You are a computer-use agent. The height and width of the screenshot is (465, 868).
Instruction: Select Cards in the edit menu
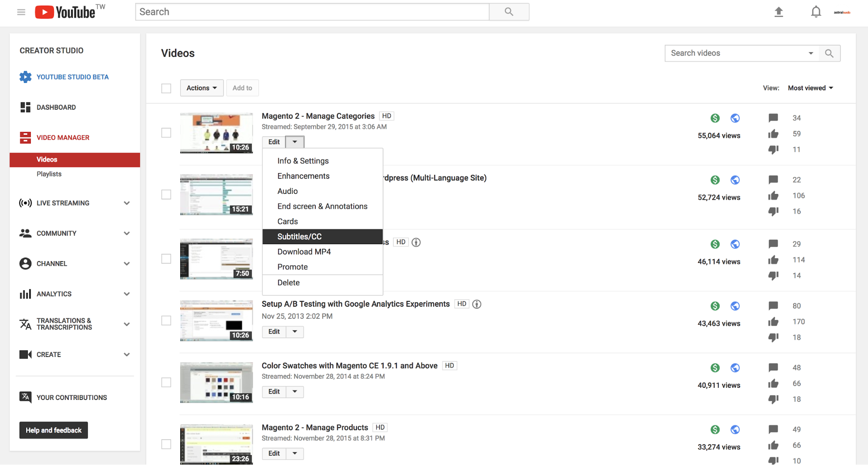click(x=323, y=222)
